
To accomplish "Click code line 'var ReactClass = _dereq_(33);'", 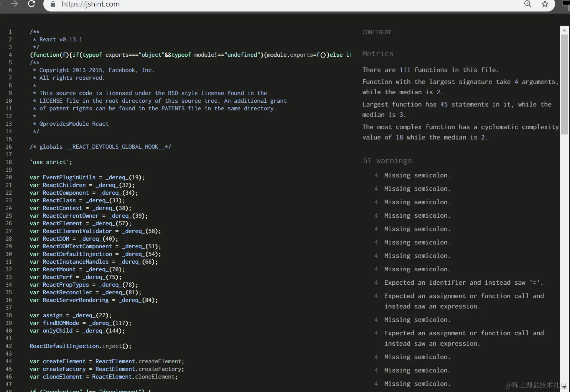I will click(x=77, y=200).
